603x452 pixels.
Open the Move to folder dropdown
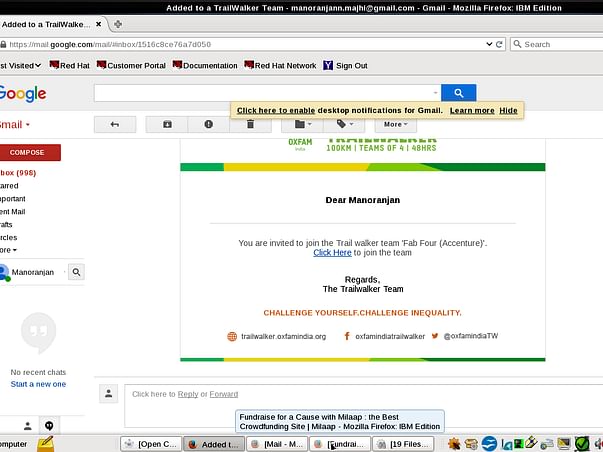pos(302,124)
